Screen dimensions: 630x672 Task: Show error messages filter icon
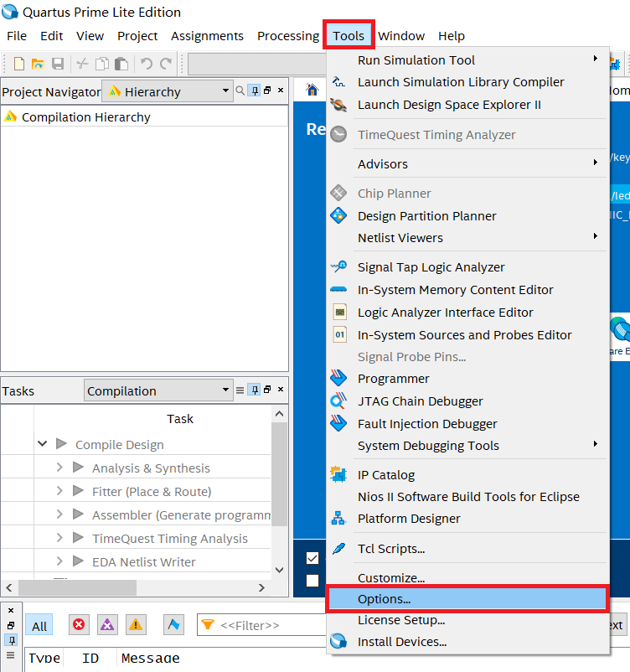click(x=79, y=624)
